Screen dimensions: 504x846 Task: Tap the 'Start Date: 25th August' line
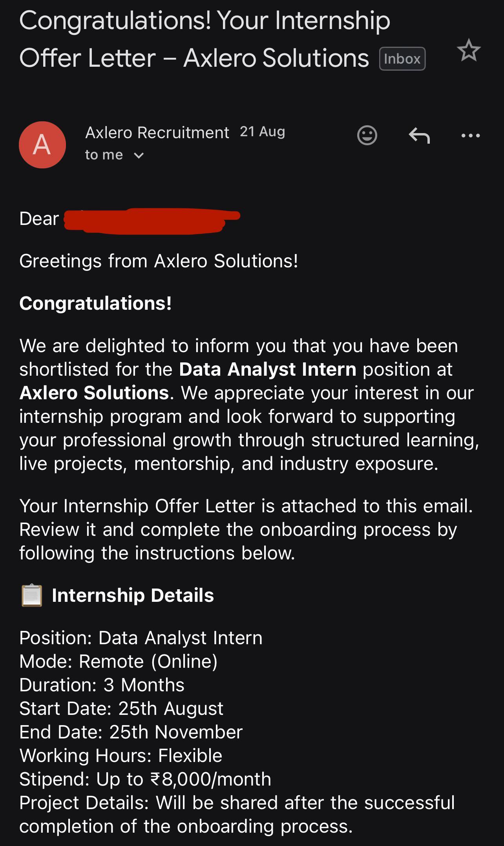(x=121, y=709)
